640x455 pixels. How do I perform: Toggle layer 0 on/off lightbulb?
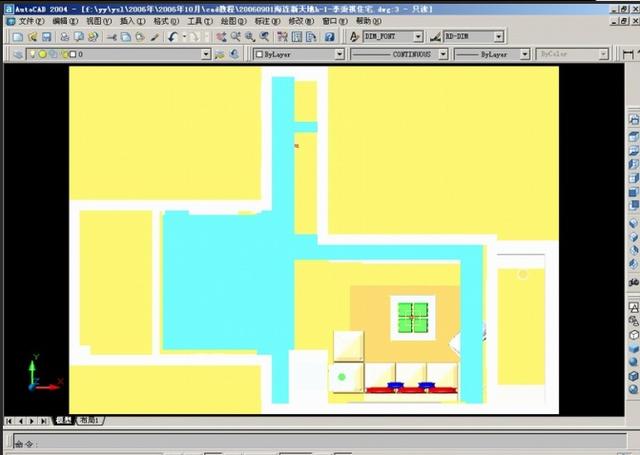pyautogui.click(x=33, y=54)
